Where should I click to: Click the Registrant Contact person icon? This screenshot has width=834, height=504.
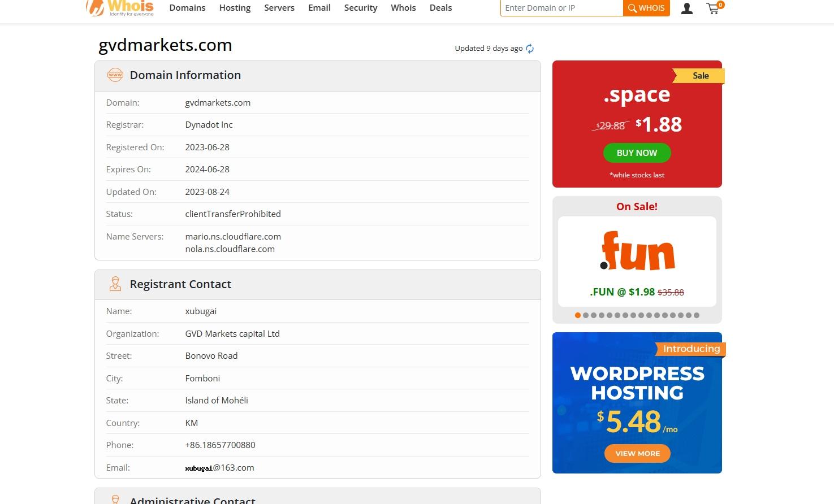[115, 284]
